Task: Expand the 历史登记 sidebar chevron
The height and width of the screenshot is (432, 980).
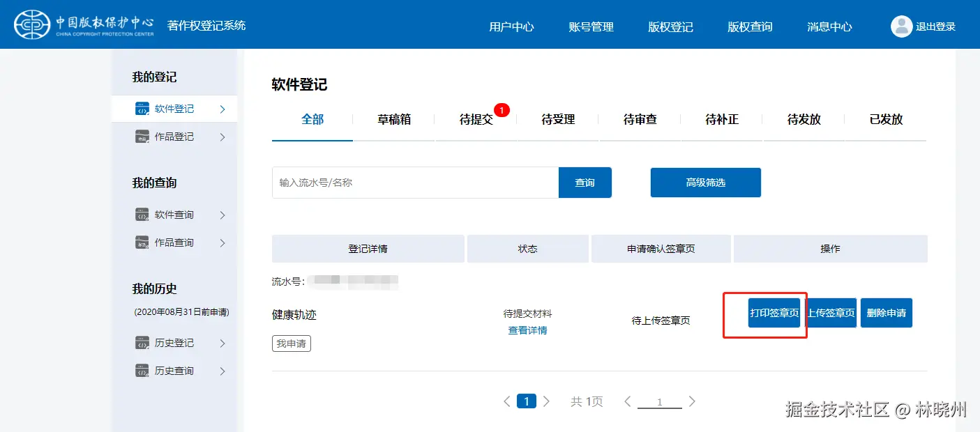Action: pyautogui.click(x=223, y=344)
